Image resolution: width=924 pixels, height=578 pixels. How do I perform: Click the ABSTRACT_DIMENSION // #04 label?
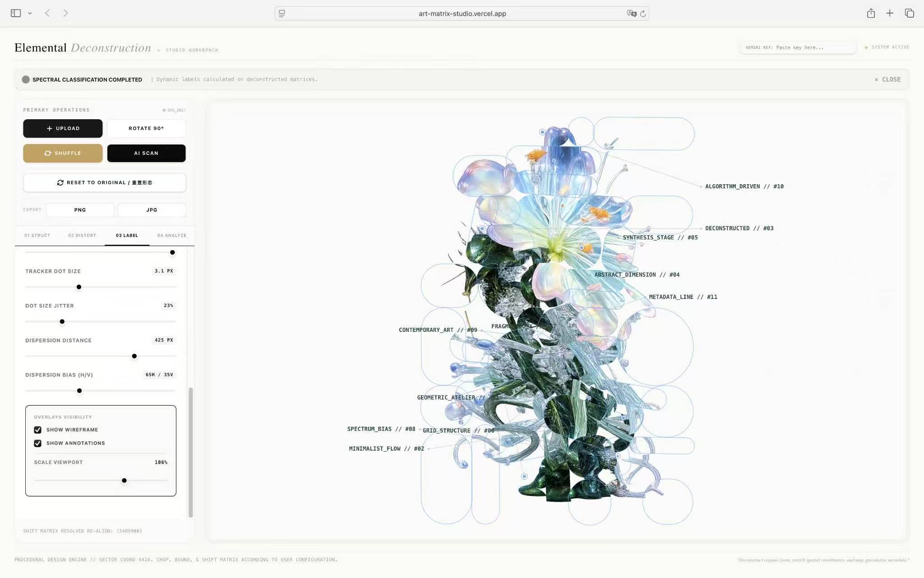click(x=637, y=275)
